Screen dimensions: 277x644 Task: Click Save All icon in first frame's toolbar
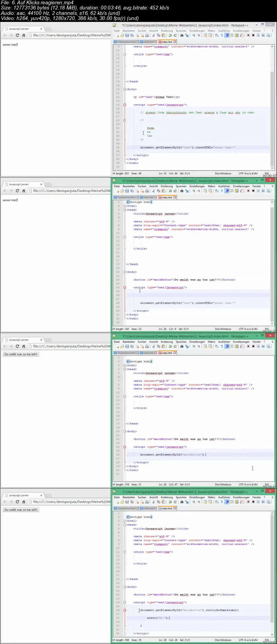(132, 35)
